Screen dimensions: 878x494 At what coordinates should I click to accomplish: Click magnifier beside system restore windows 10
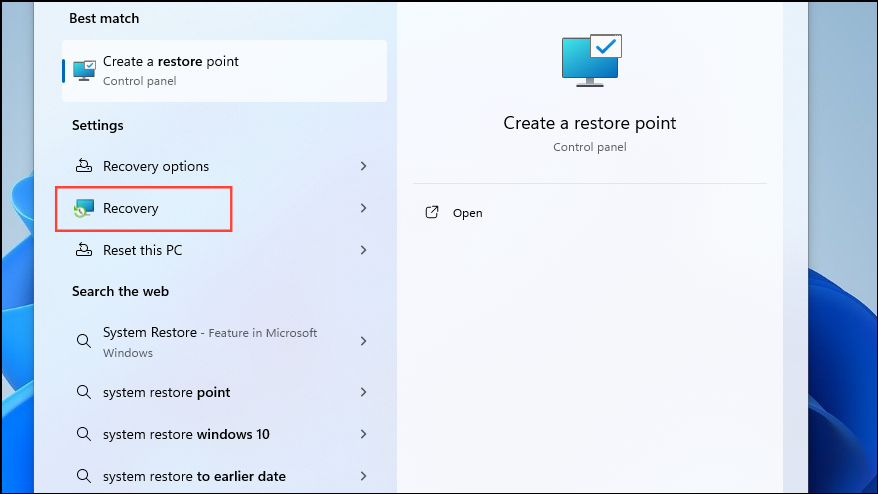[x=84, y=434]
